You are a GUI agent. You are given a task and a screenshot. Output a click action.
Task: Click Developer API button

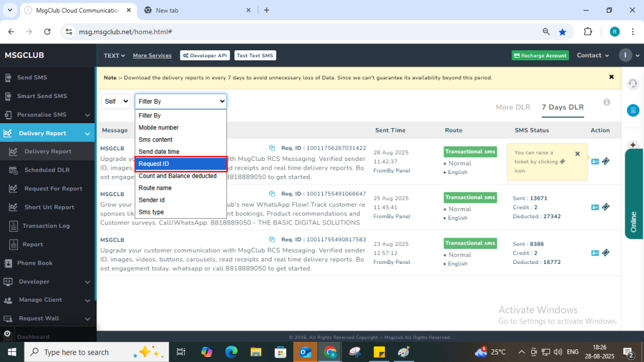pyautogui.click(x=204, y=55)
